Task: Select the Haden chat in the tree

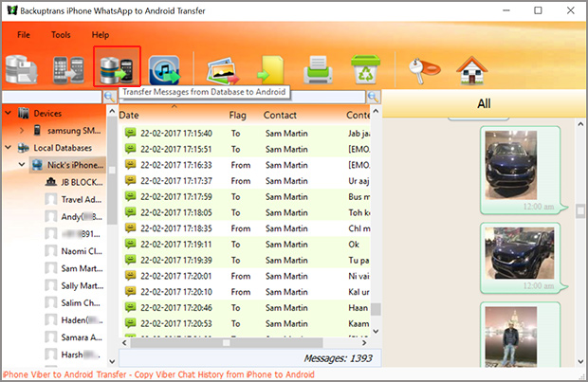Action: [82, 320]
